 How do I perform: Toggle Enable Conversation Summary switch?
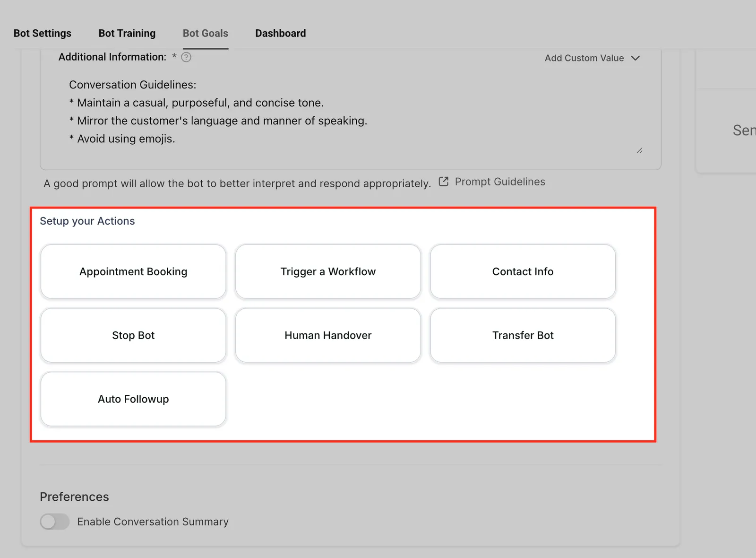55,522
